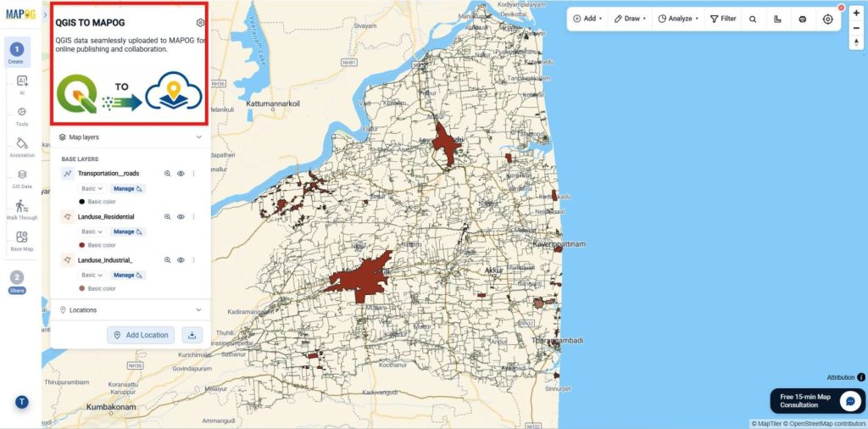Select step 2 Share
This screenshot has width=868, height=429.
pyautogui.click(x=17, y=282)
